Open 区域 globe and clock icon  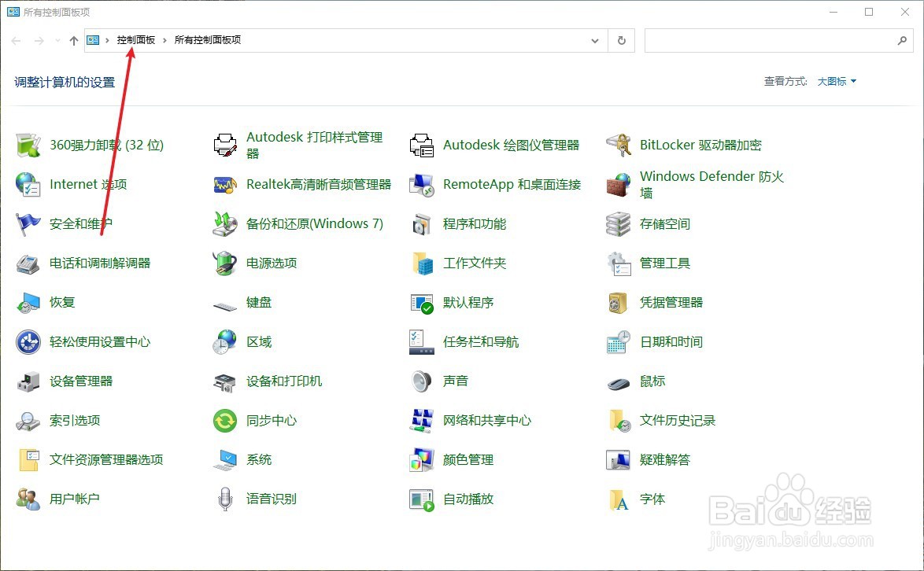coord(225,342)
